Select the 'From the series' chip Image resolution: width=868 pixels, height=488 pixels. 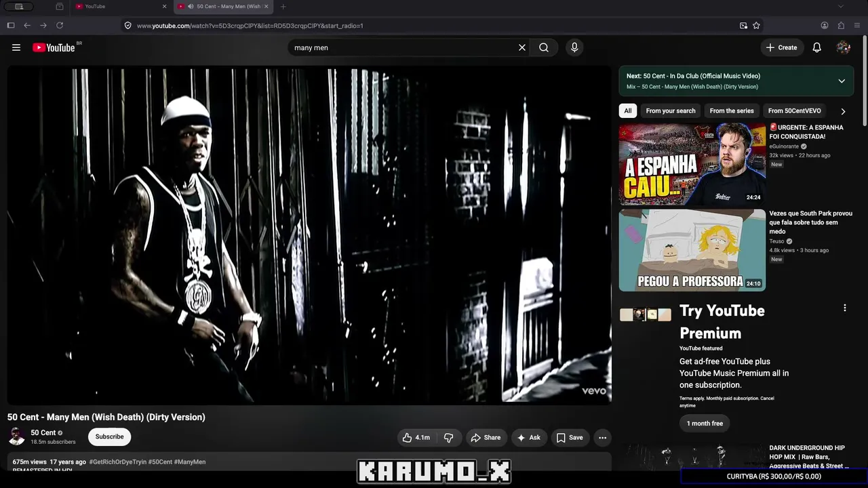coord(732,111)
